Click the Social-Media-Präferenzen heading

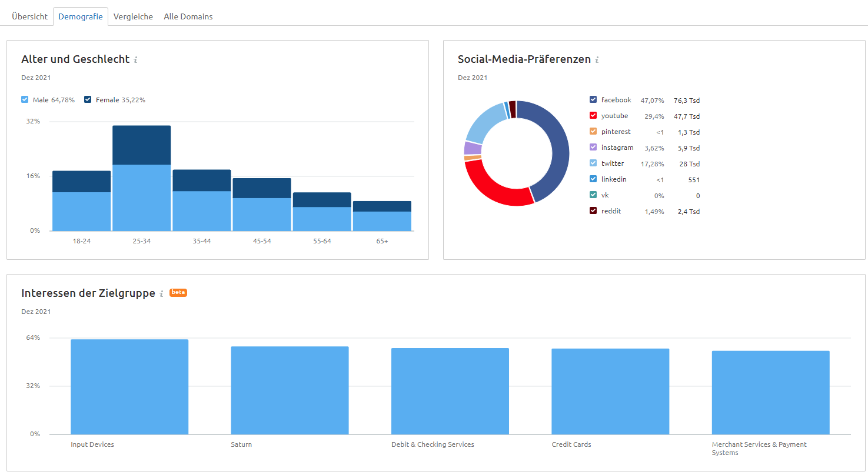[524, 59]
